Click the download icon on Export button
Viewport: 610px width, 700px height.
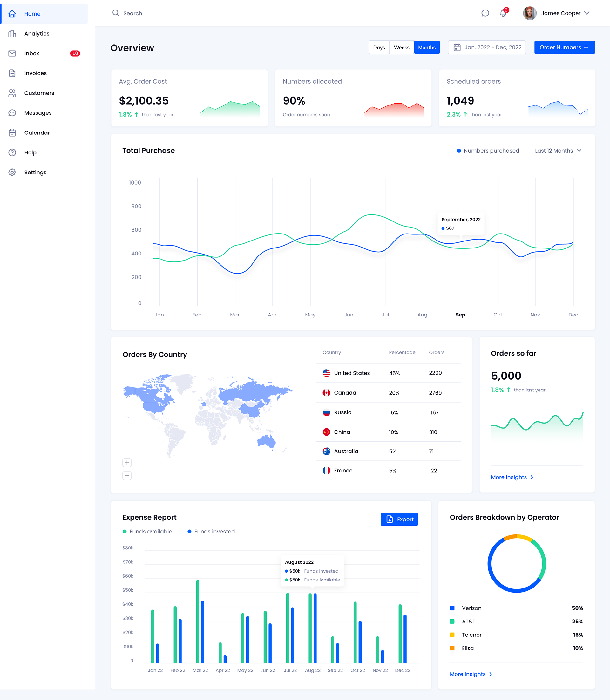pos(390,519)
